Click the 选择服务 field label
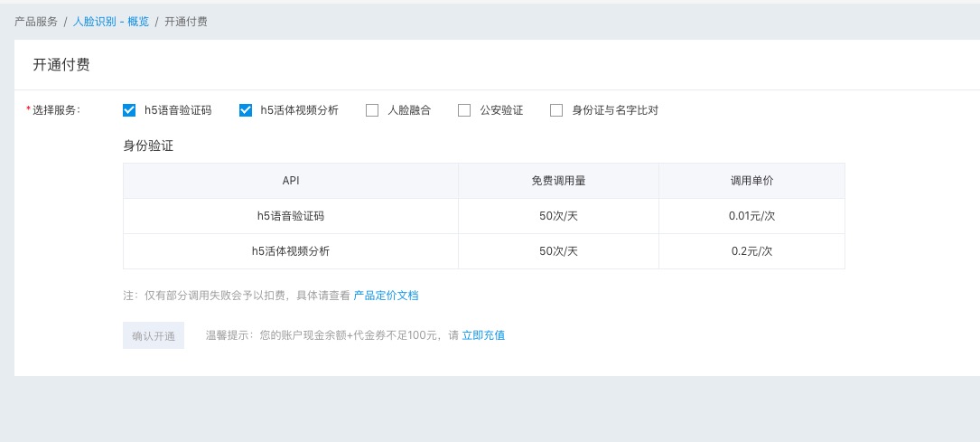This screenshot has width=980, height=442. tap(56, 110)
